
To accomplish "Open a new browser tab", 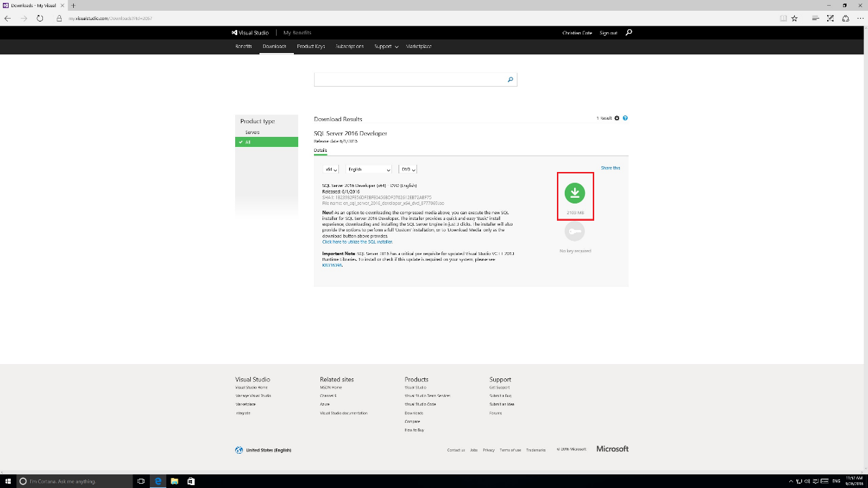I will click(74, 5).
